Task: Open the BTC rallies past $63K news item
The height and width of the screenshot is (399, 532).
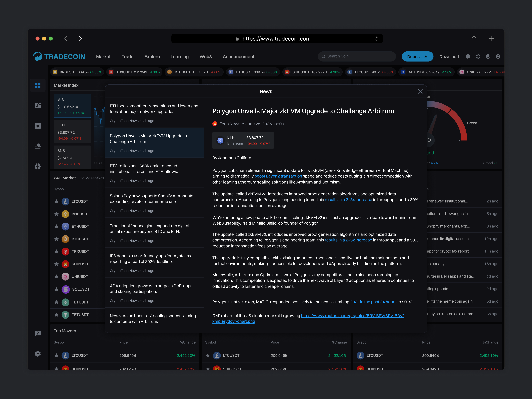Action: (x=155, y=173)
